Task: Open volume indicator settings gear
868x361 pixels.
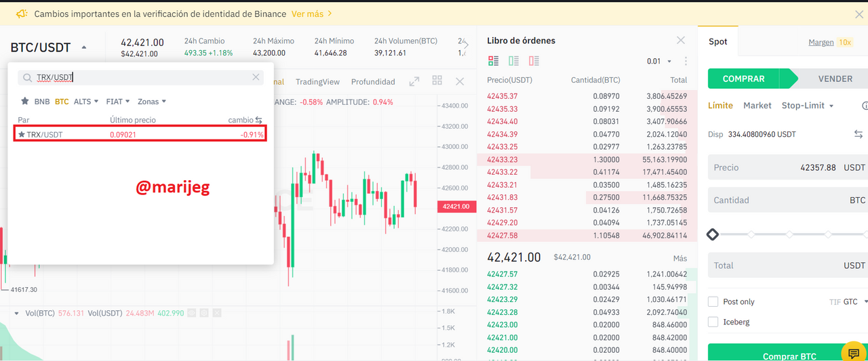Action: (x=204, y=314)
